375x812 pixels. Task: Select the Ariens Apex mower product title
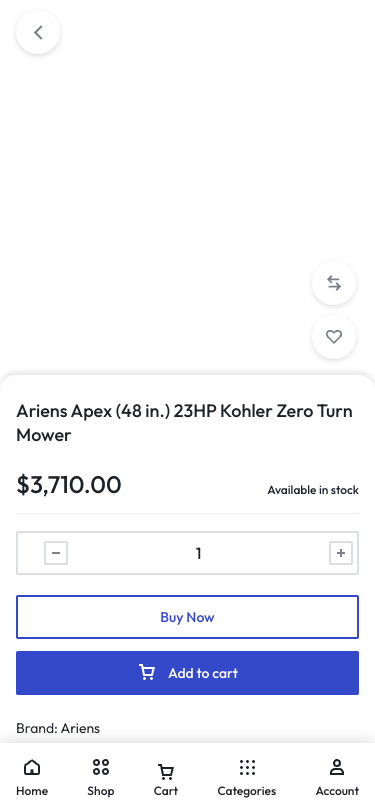184,423
